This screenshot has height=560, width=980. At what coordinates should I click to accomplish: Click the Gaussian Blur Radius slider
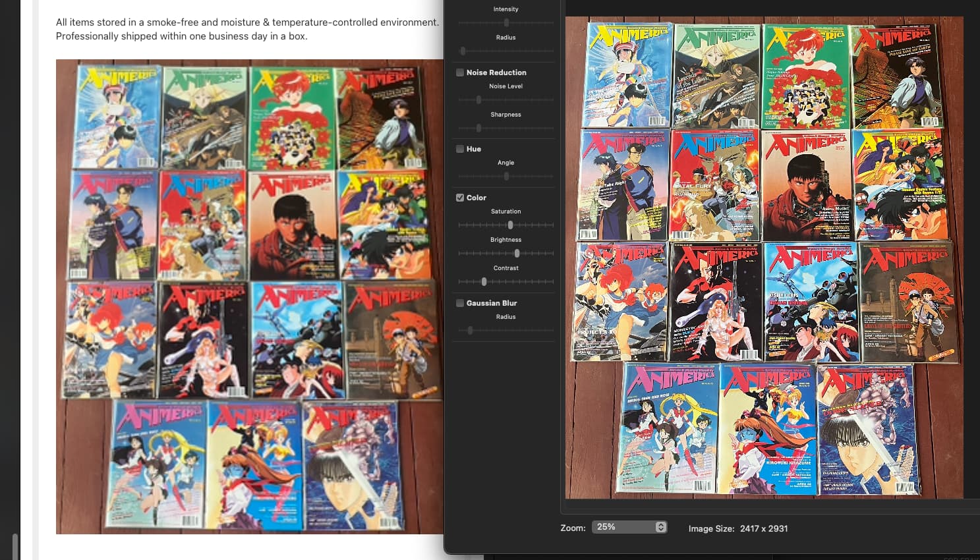click(x=470, y=330)
